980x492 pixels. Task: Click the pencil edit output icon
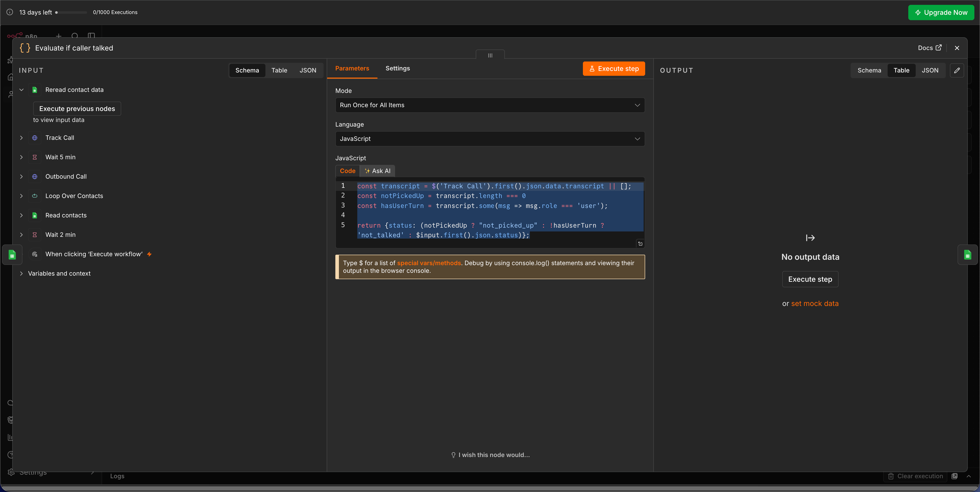(x=957, y=70)
